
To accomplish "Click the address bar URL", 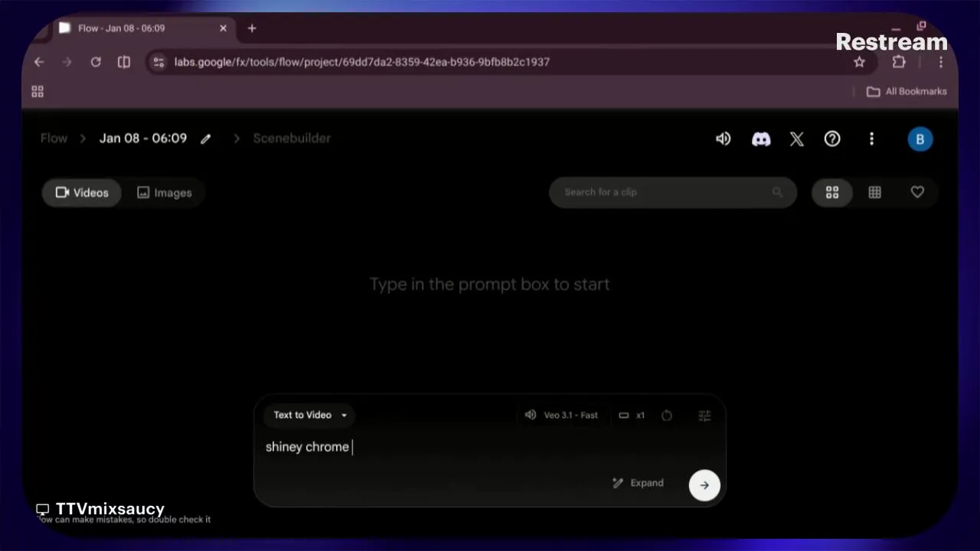I will pyautogui.click(x=361, y=62).
